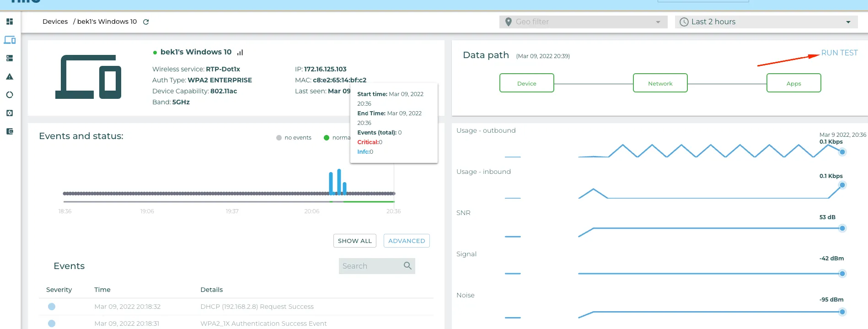This screenshot has width=868, height=329.
Task: Select the Network node in data path
Action: click(x=660, y=83)
